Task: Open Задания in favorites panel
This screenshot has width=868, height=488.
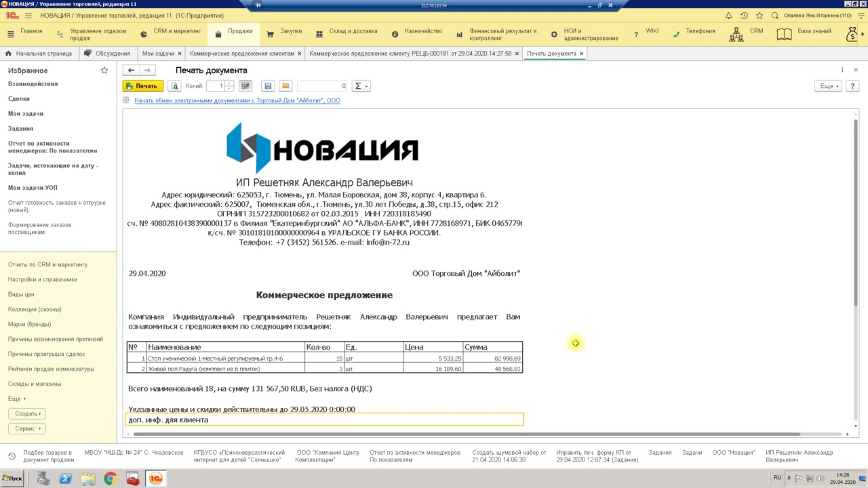Action: [20, 129]
